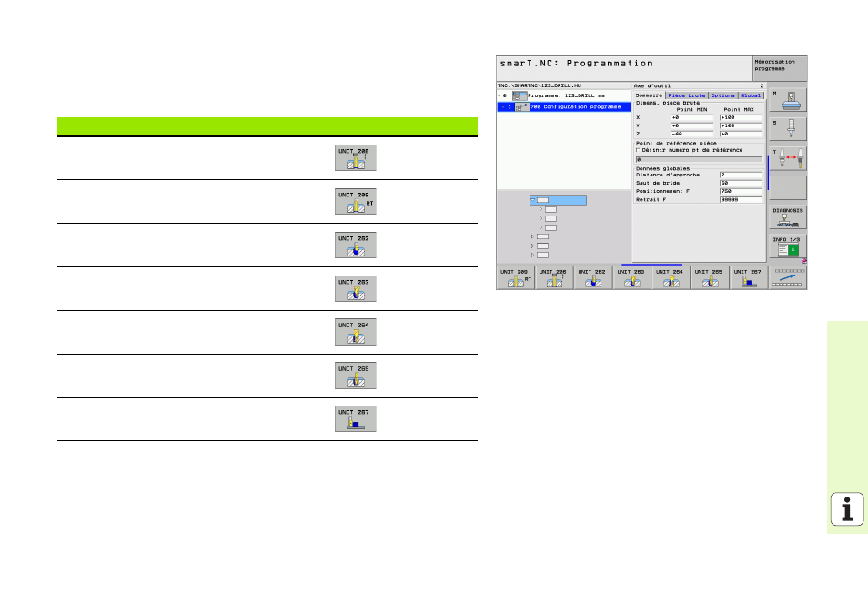This screenshot has width=868, height=612.
Task: Click the X Point MAX field
Action: point(741,118)
